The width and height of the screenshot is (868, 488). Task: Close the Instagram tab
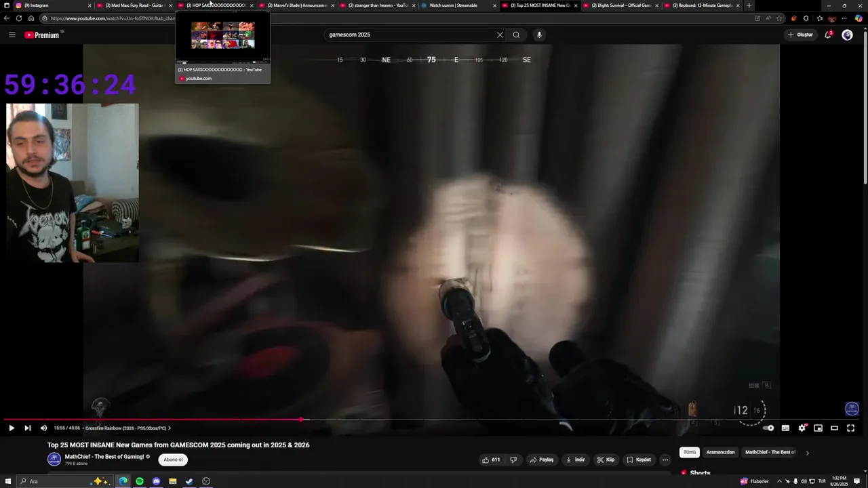coord(89,5)
